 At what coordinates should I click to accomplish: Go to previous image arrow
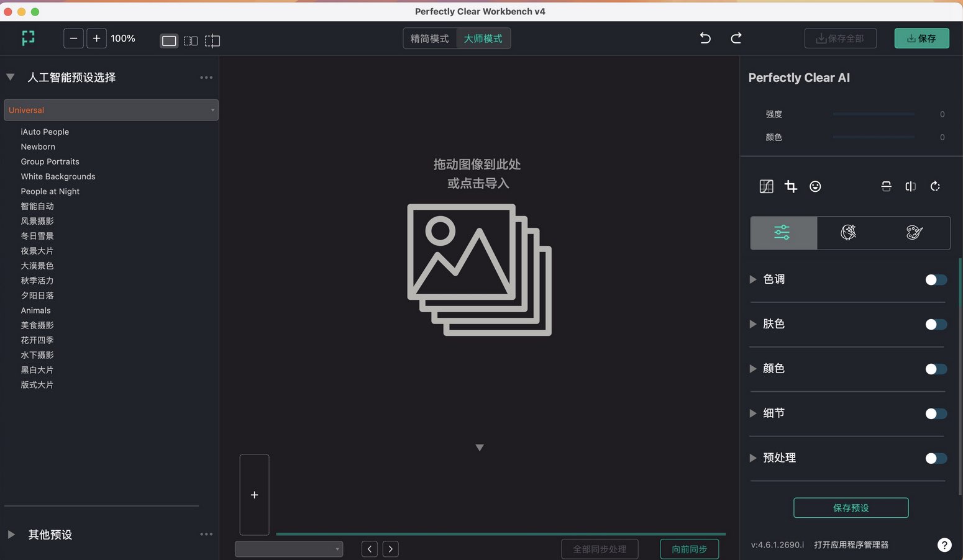coord(370,549)
